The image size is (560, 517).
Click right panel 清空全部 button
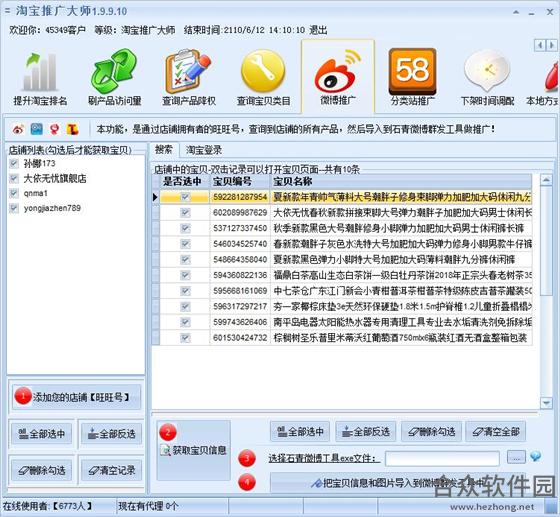(x=496, y=431)
